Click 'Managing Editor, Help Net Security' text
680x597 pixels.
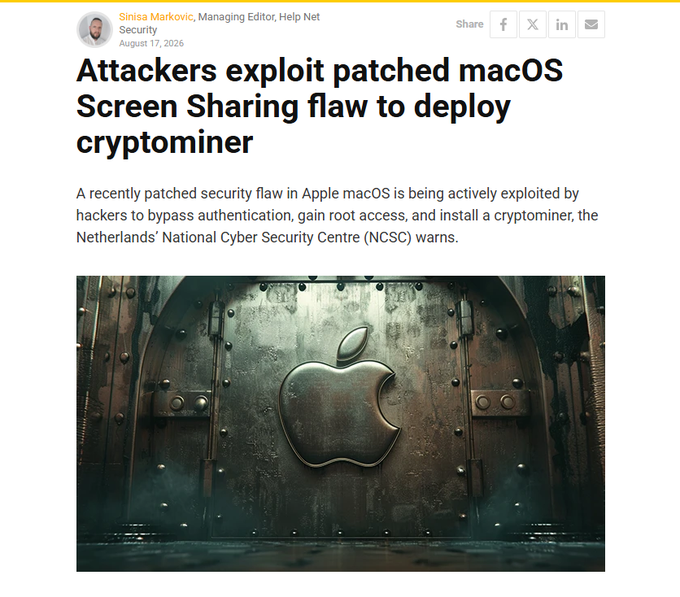pyautogui.click(x=219, y=23)
